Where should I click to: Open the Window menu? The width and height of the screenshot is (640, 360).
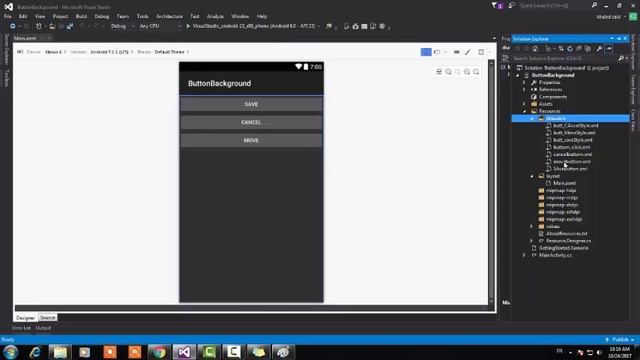tap(240, 16)
